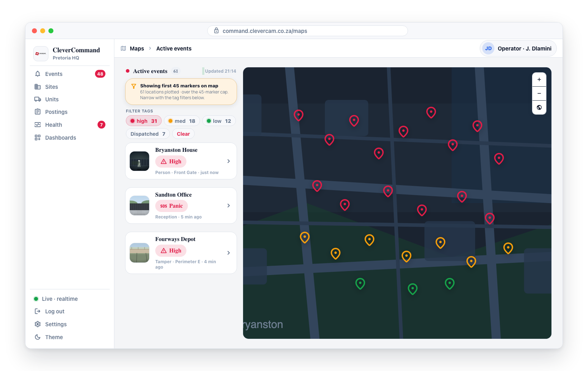Viewport: 588px width, 371px height.
Task: Clear the filter tags
Action: coord(183,134)
